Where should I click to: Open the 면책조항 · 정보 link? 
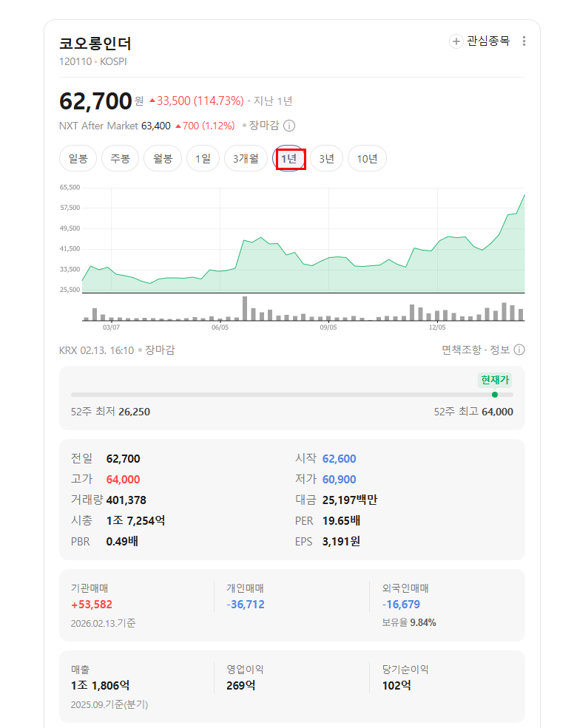[476, 350]
